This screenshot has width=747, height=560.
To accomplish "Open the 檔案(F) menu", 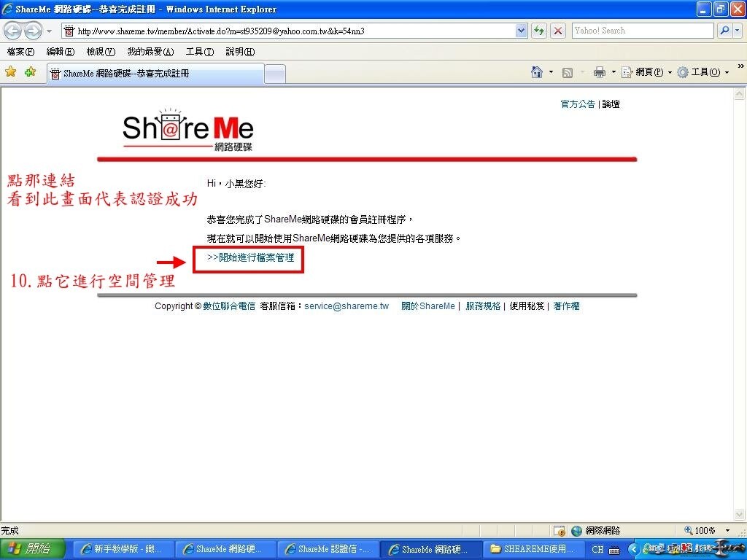I will pyautogui.click(x=20, y=52).
